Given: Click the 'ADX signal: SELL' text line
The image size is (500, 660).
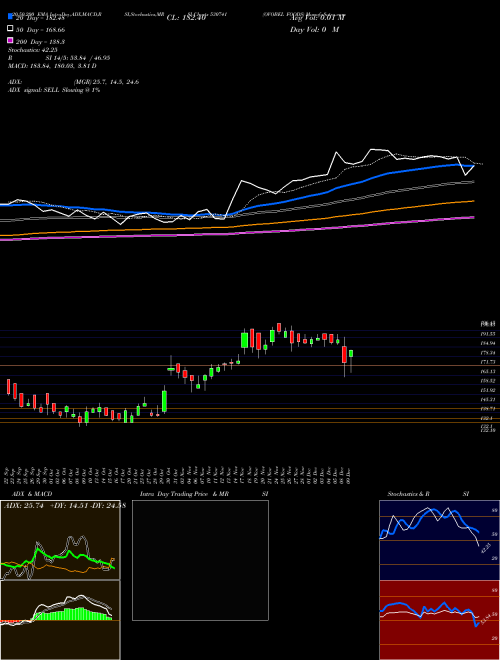Looking at the screenshot, I should [x=54, y=90].
